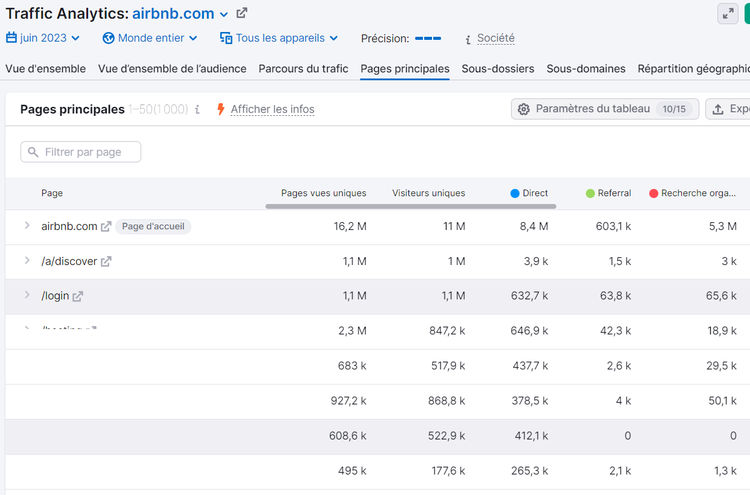Sort by Pages vues uniques column header

(324, 193)
